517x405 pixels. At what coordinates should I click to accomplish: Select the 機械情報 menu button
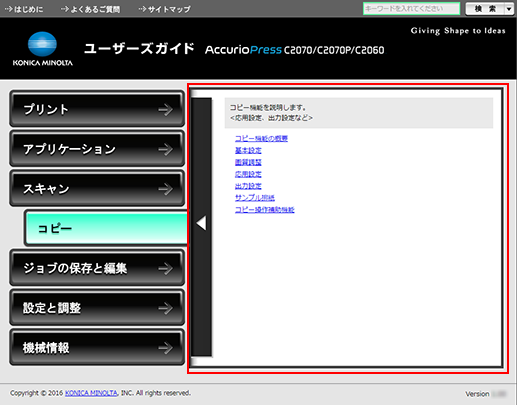(97, 347)
